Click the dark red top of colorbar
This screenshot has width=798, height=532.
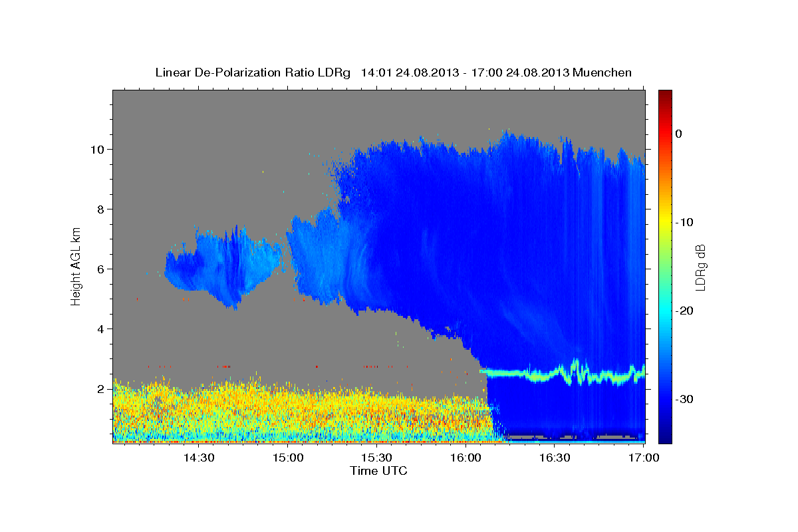[x=665, y=94]
